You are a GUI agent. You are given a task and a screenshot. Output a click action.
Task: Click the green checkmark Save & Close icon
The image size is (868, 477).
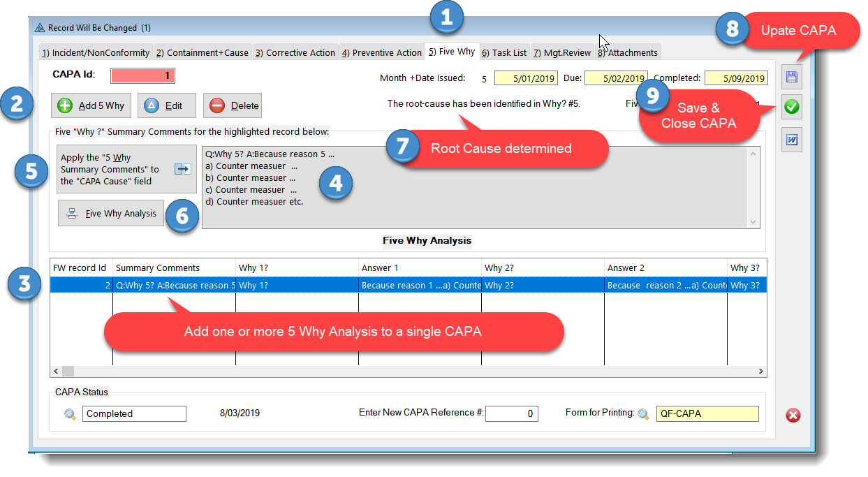(x=792, y=108)
